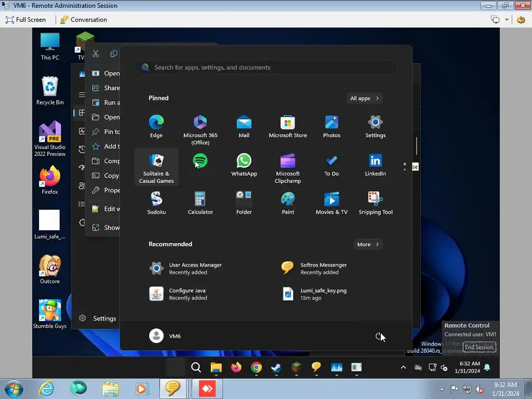Select the Pin to context menu entry
Image resolution: width=532 pixels, height=399 pixels.
pyautogui.click(x=105, y=131)
